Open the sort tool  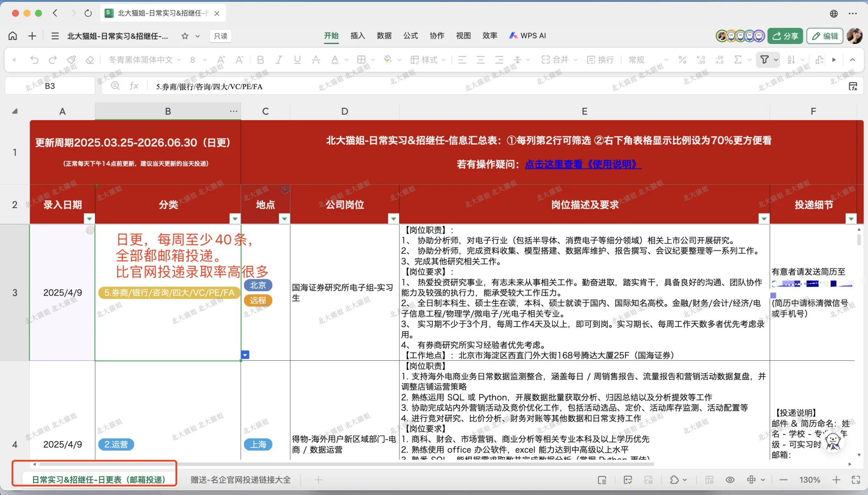(x=791, y=60)
